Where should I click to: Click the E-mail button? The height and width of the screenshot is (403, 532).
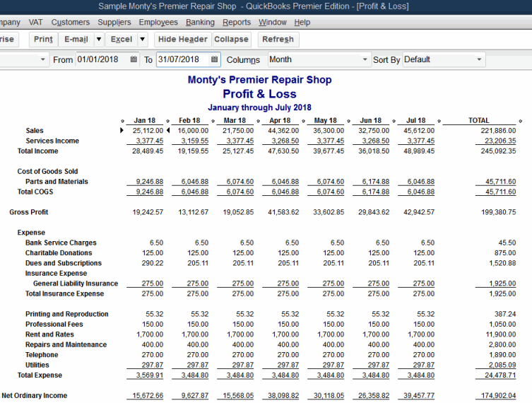tap(76, 40)
